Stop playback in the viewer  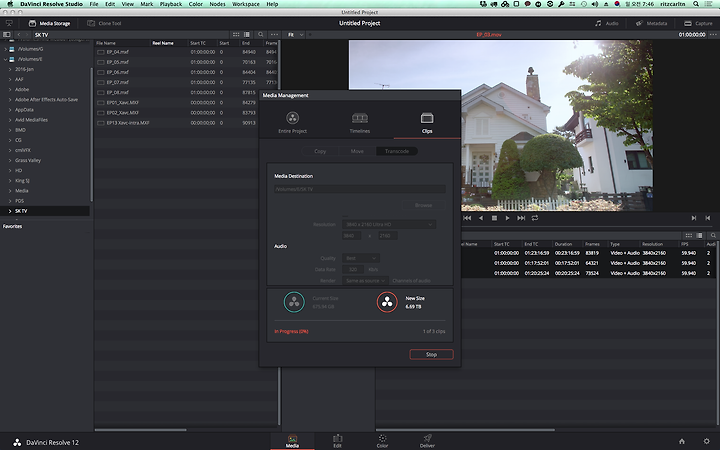tap(494, 218)
